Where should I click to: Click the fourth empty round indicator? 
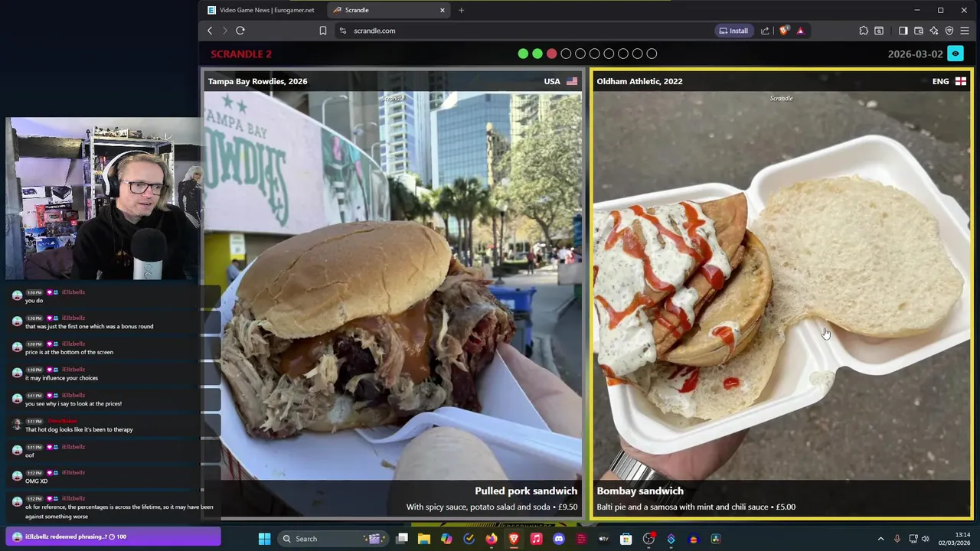tap(566, 54)
